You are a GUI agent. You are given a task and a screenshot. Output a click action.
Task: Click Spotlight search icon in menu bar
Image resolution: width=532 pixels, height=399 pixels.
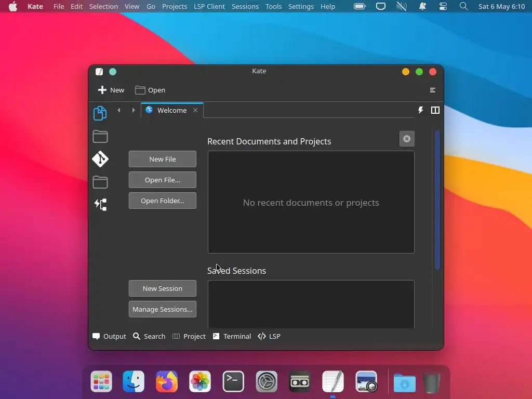(463, 6)
